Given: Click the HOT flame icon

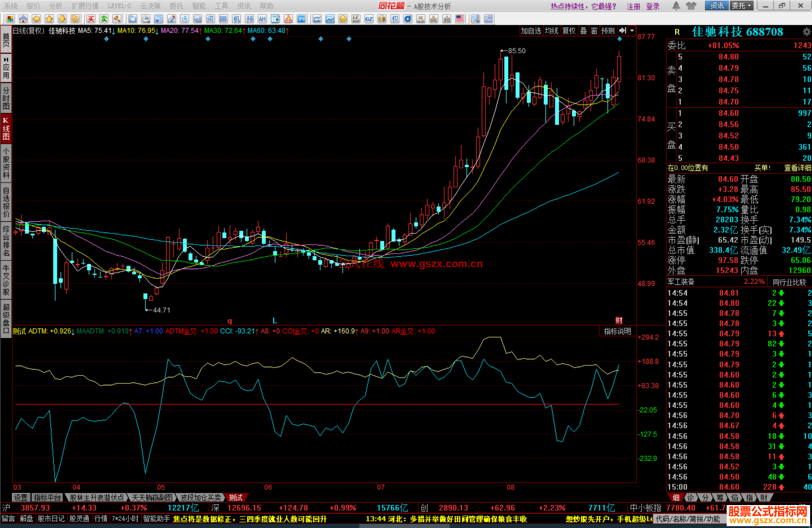Looking at the screenshot, I should (x=288, y=19).
